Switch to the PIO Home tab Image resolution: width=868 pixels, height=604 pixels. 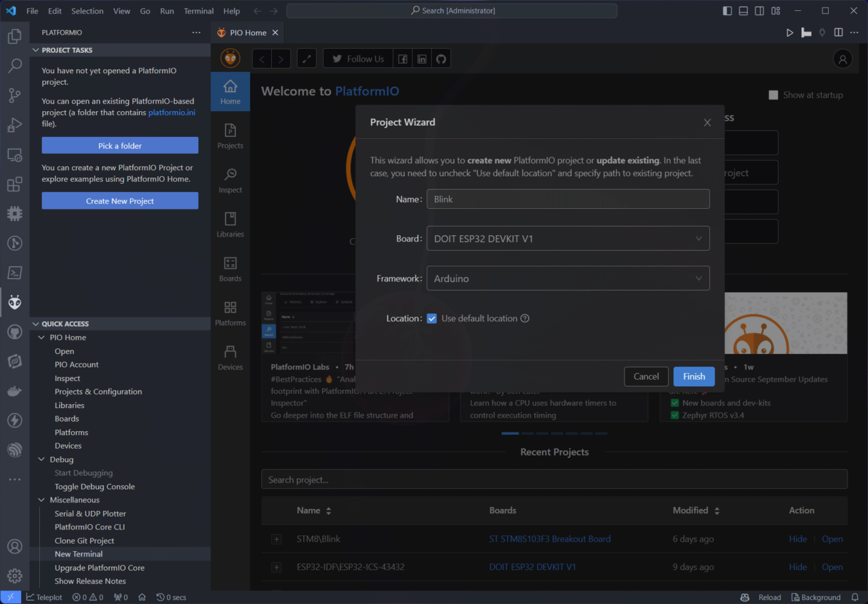click(x=246, y=32)
